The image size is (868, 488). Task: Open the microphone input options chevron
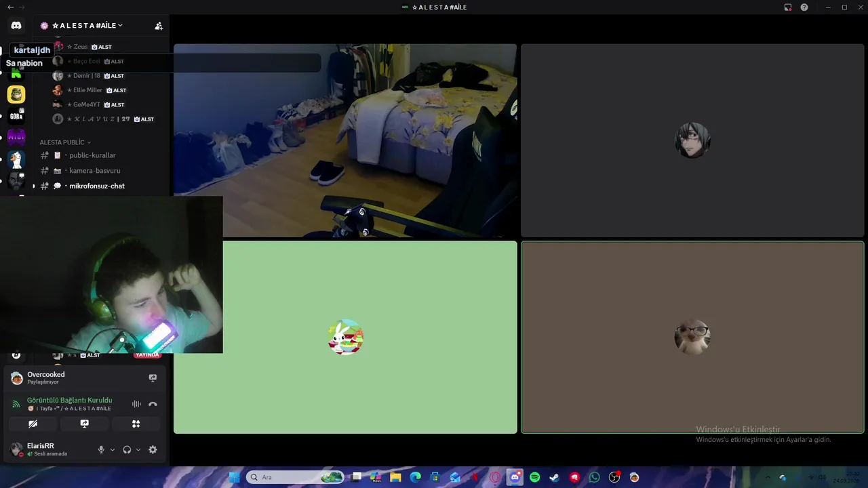click(x=113, y=449)
